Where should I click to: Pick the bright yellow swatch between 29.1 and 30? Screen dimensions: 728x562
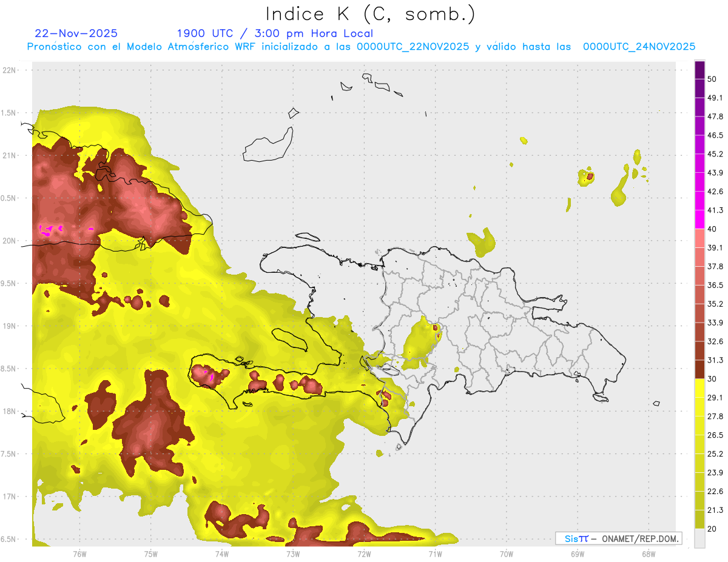click(x=700, y=388)
